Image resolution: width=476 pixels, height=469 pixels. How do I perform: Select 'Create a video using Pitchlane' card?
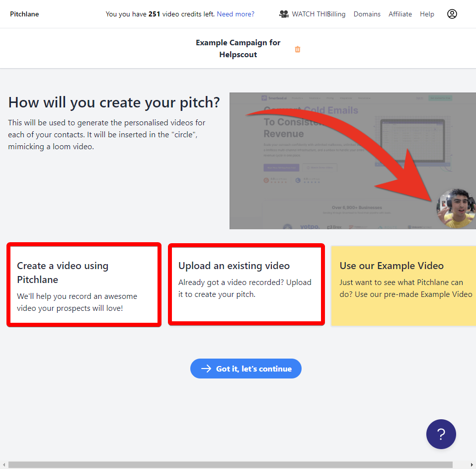tap(84, 285)
